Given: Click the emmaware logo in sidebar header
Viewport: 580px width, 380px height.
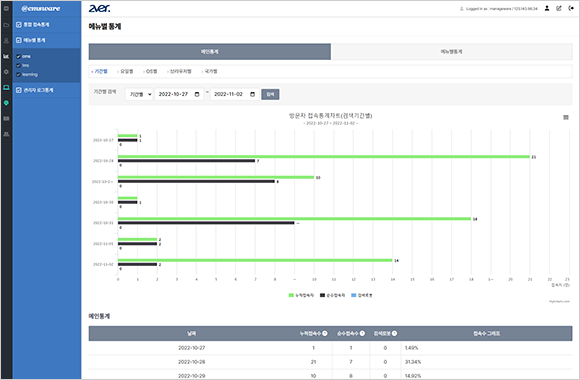Looking at the screenshot, I should [41, 8].
